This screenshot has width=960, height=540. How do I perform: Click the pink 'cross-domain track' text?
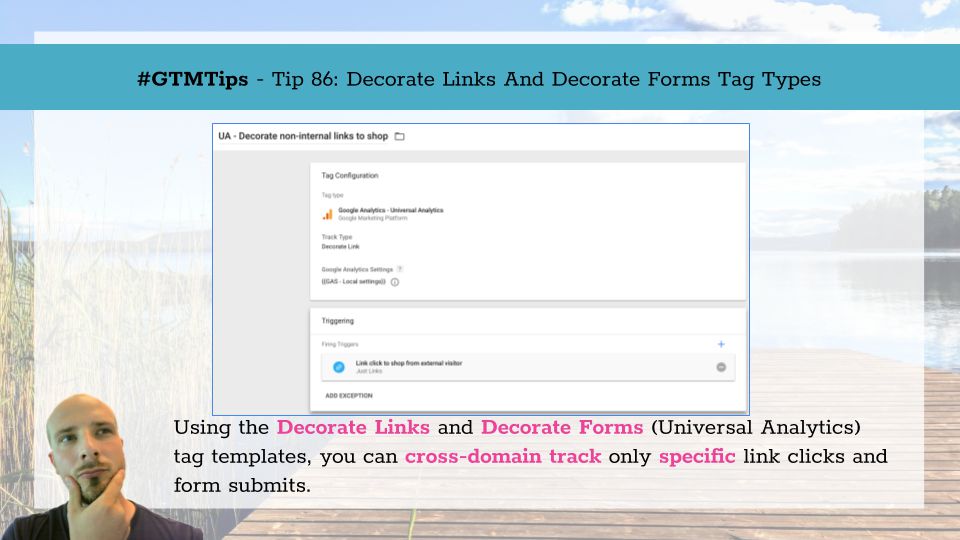tap(503, 456)
